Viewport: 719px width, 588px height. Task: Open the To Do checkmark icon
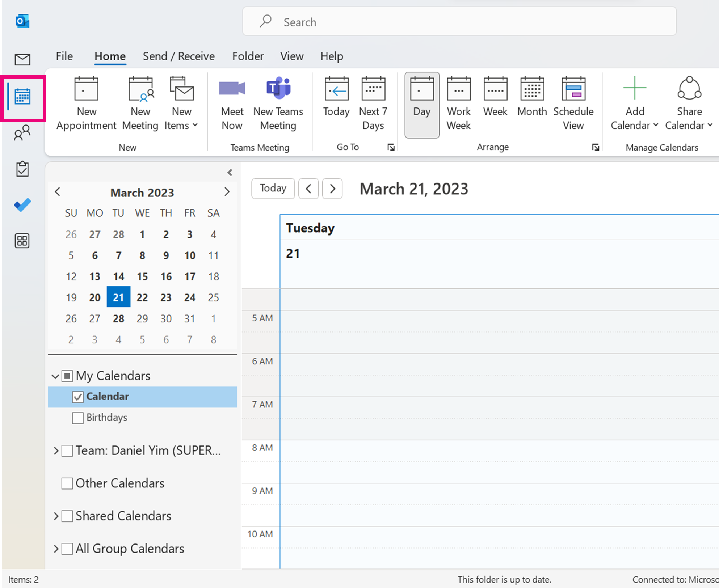(x=22, y=205)
